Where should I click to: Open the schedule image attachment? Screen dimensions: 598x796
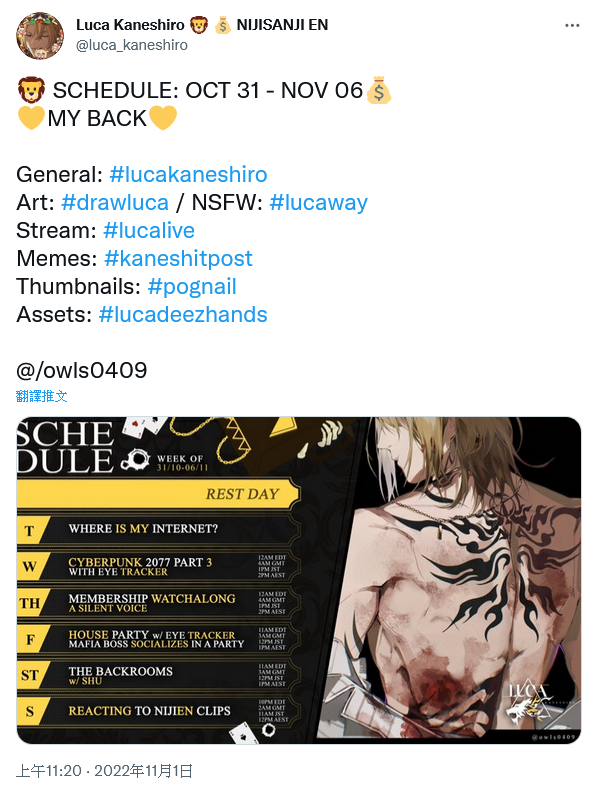tap(299, 580)
